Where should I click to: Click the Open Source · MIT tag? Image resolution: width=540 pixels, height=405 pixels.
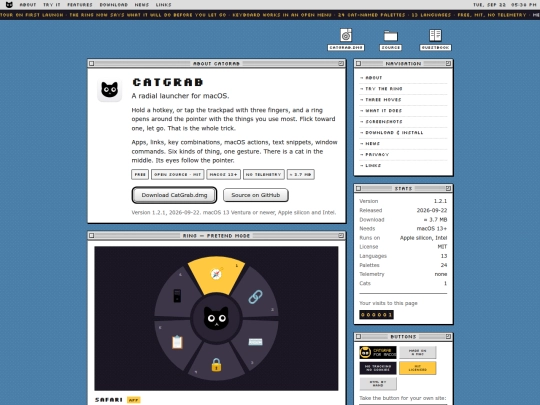pos(178,175)
